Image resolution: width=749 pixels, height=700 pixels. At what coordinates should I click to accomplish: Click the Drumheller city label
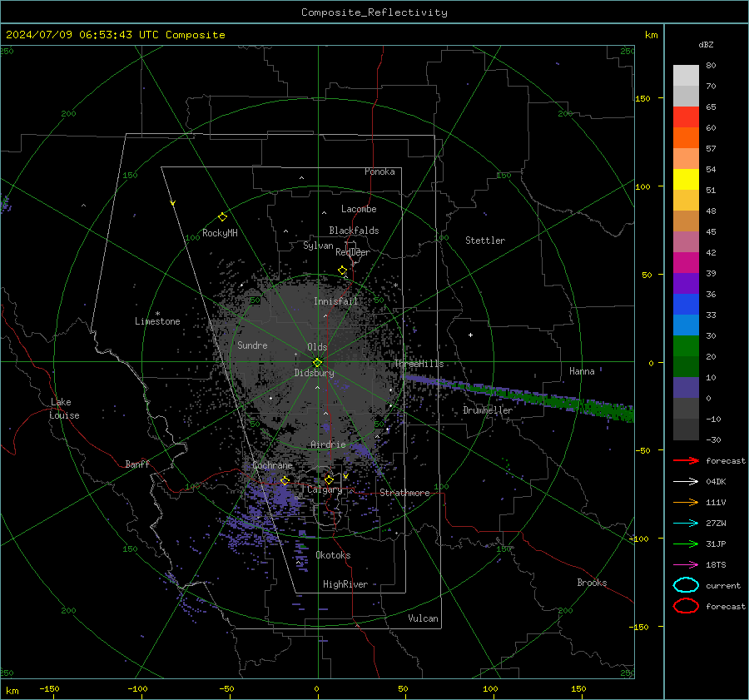click(488, 410)
